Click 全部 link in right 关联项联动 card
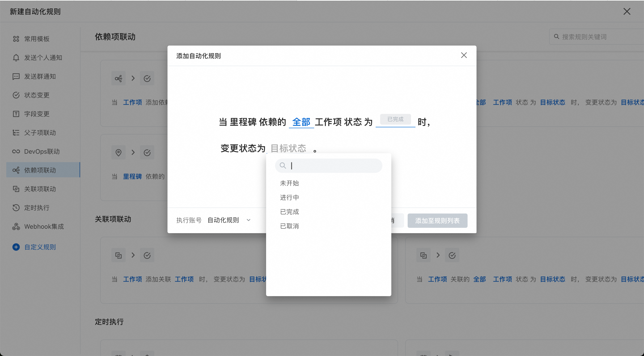This screenshot has width=644, height=356. 479,279
